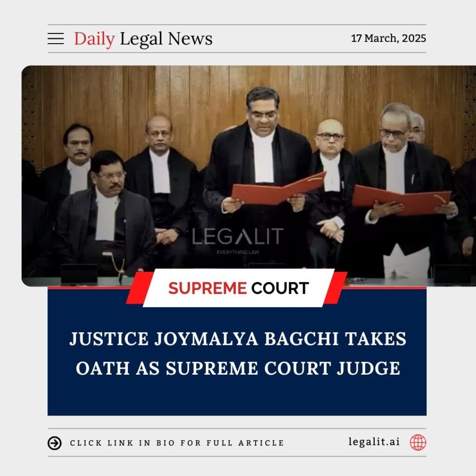The image size is (476, 476).
Task: Click the SUPREME COURT banner label
Action: click(238, 288)
